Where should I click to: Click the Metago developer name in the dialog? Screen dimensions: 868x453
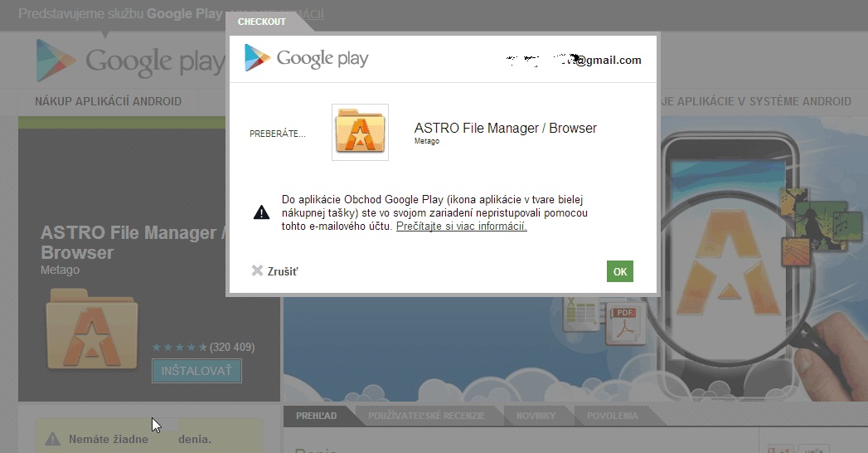pyautogui.click(x=427, y=141)
